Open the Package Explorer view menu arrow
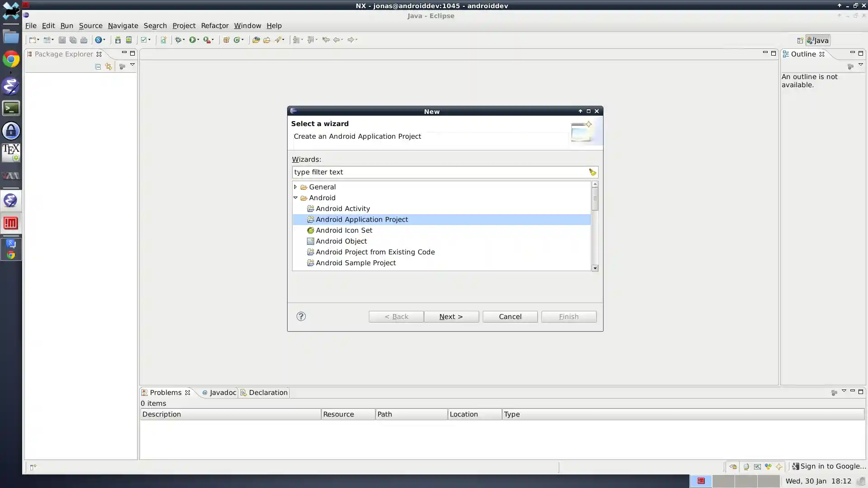 point(132,65)
